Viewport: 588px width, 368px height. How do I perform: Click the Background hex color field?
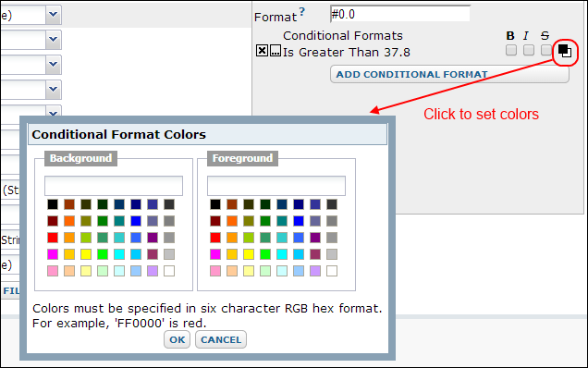114,186
